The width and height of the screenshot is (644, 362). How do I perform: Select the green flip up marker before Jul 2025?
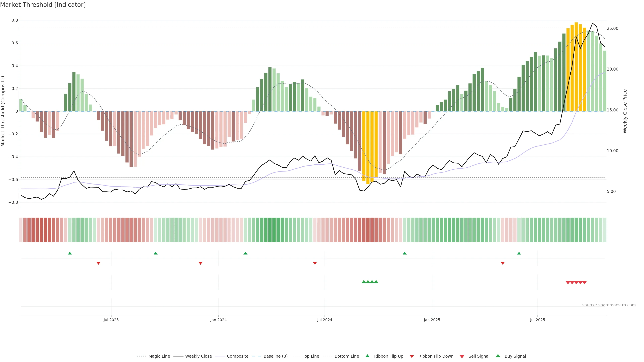[519, 253]
